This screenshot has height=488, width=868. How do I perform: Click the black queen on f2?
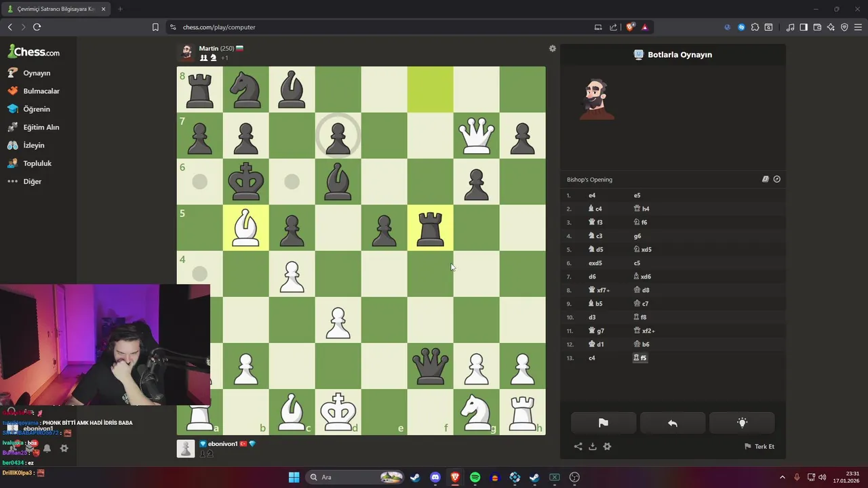coord(430,366)
